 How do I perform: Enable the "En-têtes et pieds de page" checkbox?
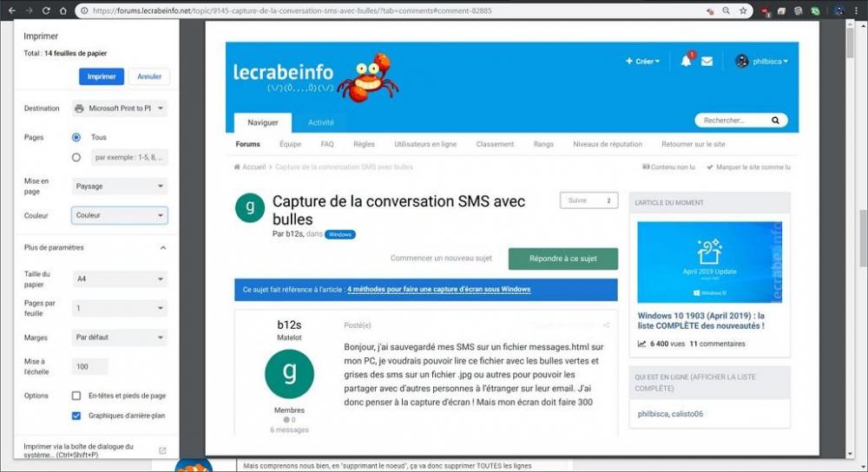click(76, 396)
